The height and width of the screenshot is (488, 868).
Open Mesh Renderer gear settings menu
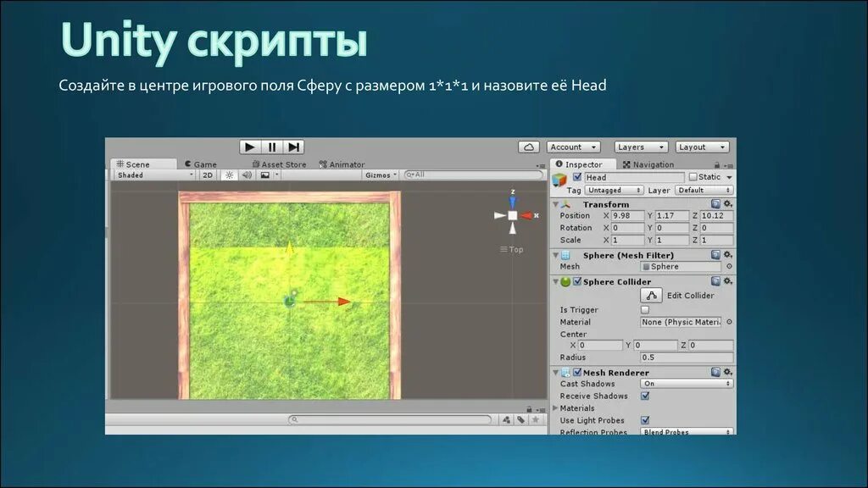click(728, 373)
